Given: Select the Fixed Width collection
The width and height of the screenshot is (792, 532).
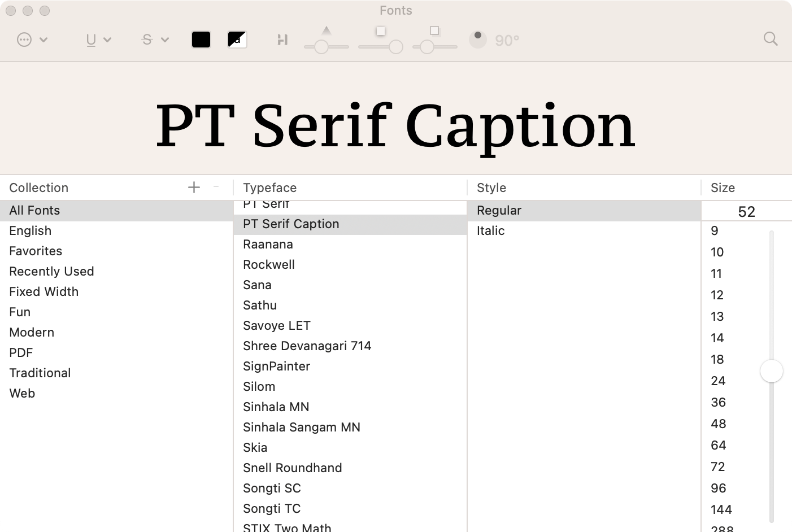Looking at the screenshot, I should [x=116, y=292].
